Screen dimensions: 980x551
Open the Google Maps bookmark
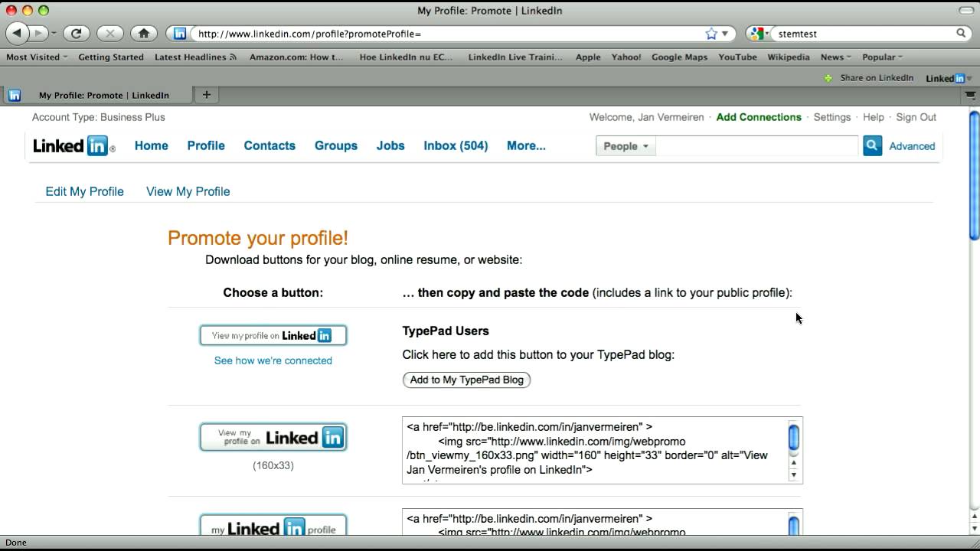(679, 57)
